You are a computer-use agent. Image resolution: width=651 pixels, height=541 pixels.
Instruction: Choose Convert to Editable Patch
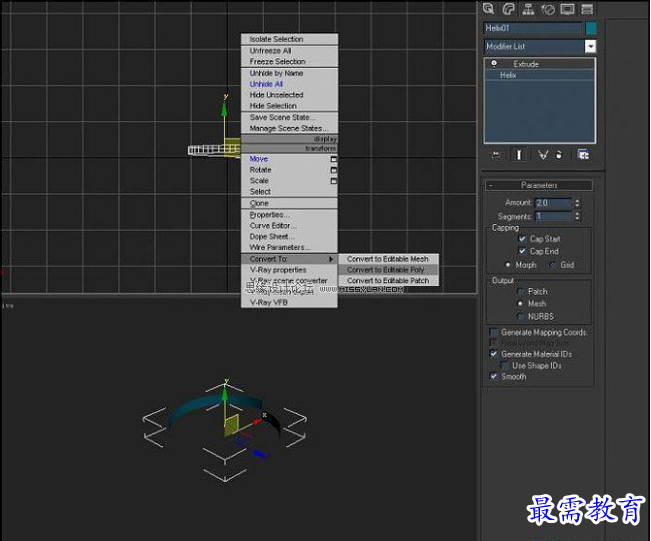[388, 281]
